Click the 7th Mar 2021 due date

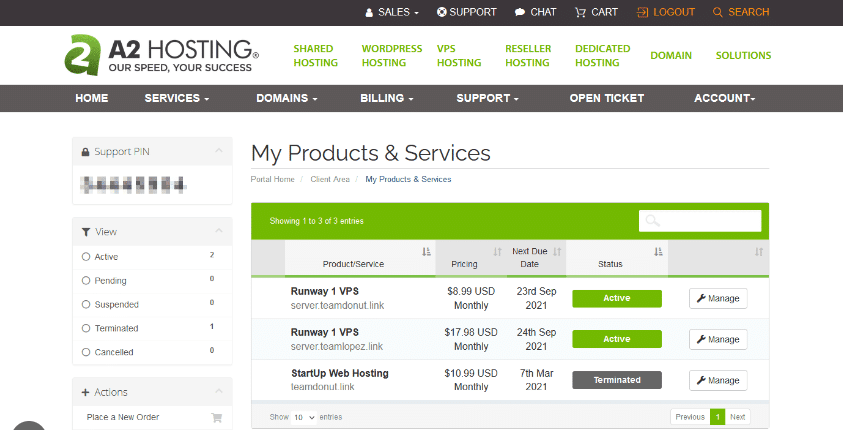(536, 380)
